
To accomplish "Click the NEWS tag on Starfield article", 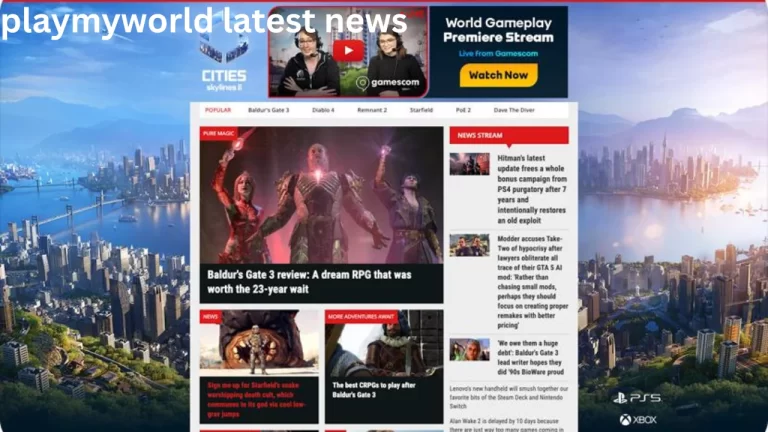I will [211, 316].
